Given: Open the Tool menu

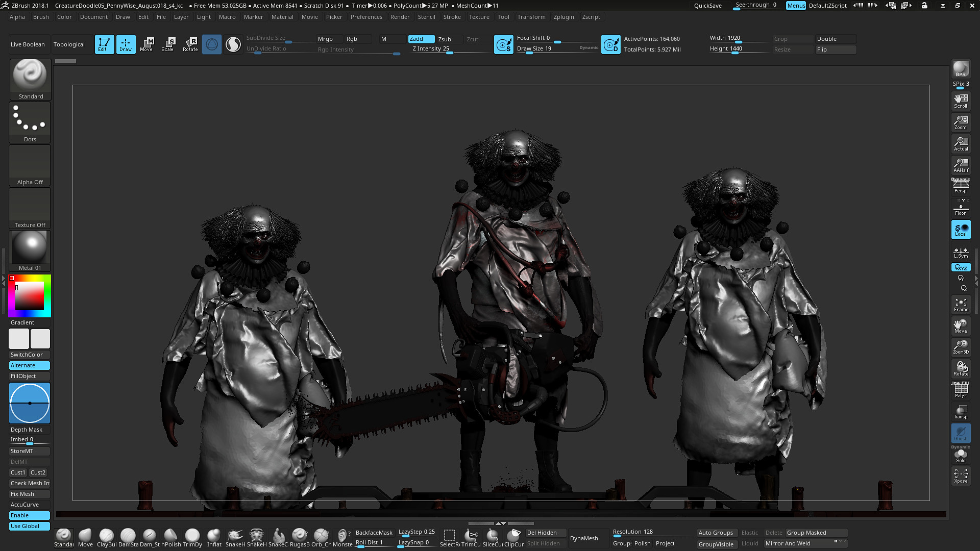Looking at the screenshot, I should [x=503, y=17].
